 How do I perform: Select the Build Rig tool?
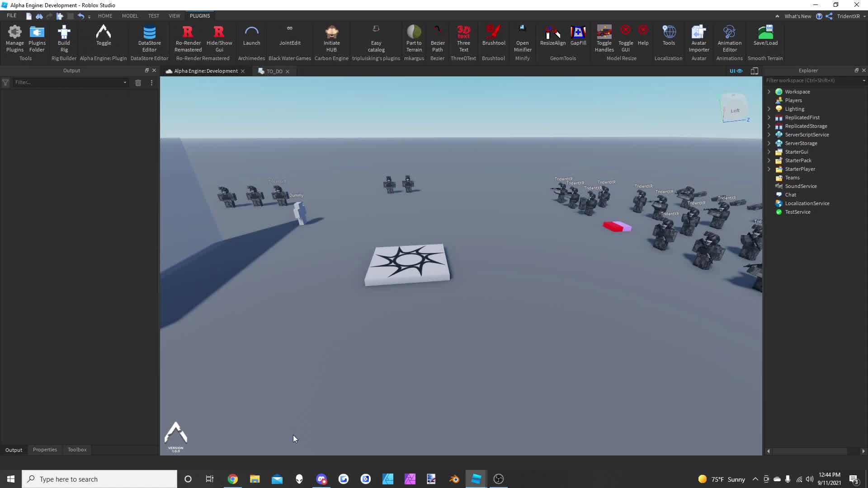click(x=63, y=38)
